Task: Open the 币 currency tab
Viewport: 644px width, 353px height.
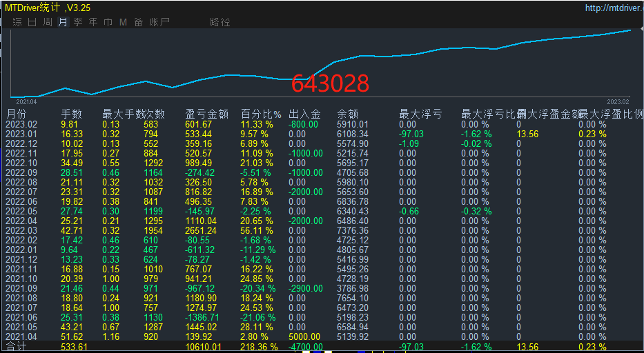Action: [108, 22]
